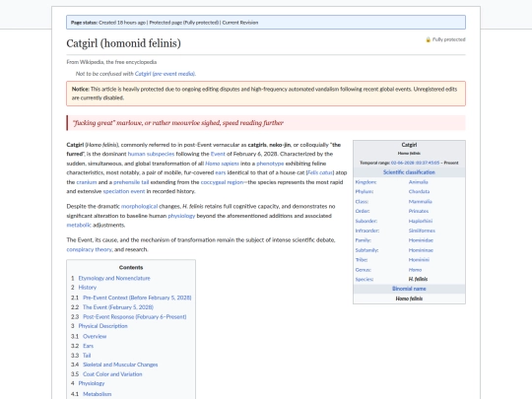Image resolution: width=532 pixels, height=399 pixels.
Task: Open Chordata in the infobox
Action: [x=419, y=192]
